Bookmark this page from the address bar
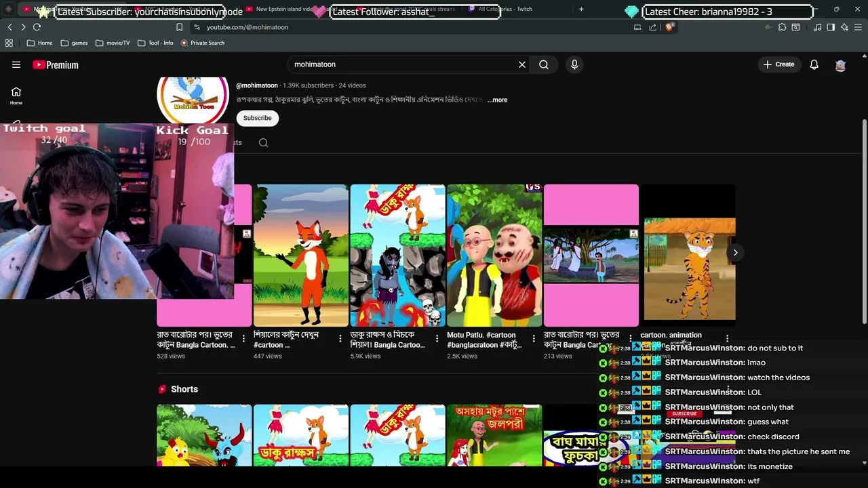The width and height of the screenshot is (868, 488). tap(179, 27)
